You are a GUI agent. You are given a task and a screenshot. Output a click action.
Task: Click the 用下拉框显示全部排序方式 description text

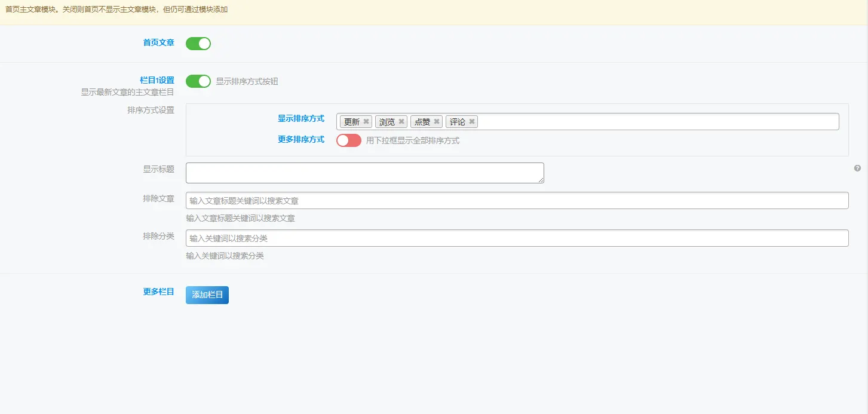point(413,141)
